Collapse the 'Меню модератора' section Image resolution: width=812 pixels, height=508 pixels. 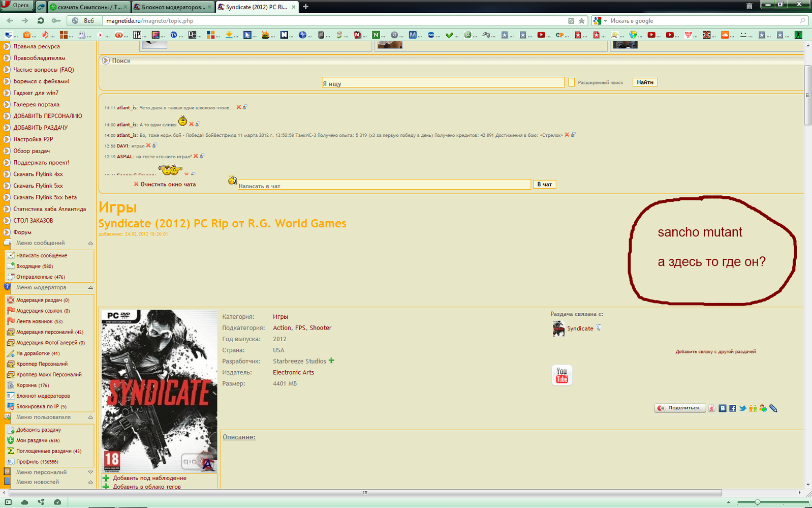(90, 288)
